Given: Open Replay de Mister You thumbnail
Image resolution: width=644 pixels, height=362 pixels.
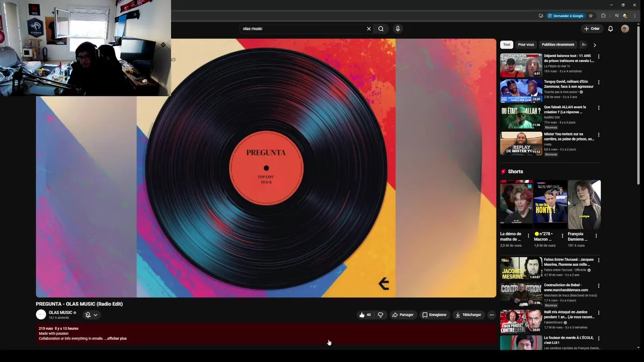Looking at the screenshot, I should pos(521,143).
